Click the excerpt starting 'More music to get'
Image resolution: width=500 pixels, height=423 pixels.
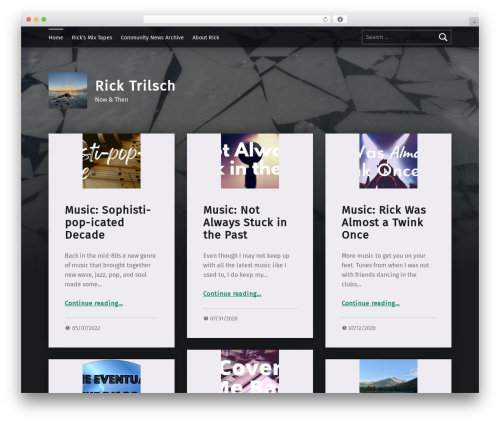point(385,270)
